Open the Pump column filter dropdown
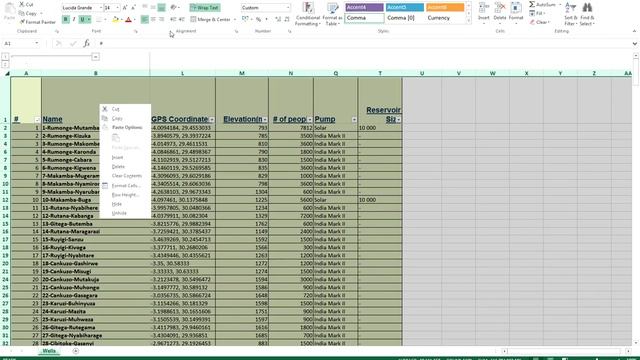The height and width of the screenshot is (360, 640). tap(354, 120)
